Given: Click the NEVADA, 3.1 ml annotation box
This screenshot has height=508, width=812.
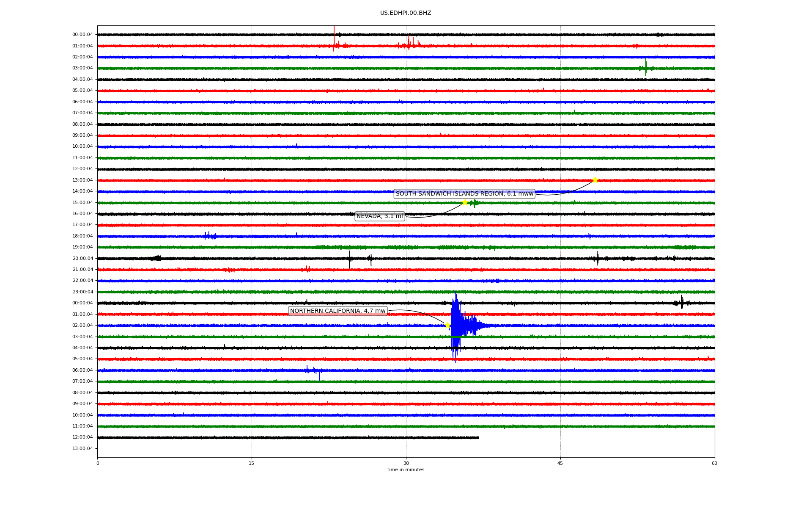Looking at the screenshot, I should pos(380,216).
